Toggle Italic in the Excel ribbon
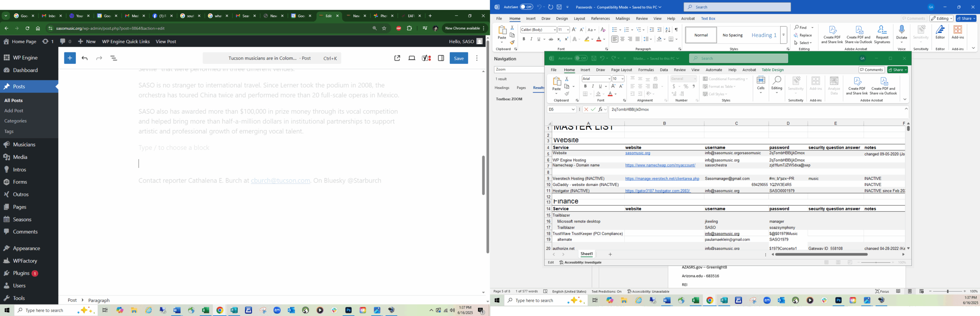The height and width of the screenshot is (316, 980). point(593,86)
